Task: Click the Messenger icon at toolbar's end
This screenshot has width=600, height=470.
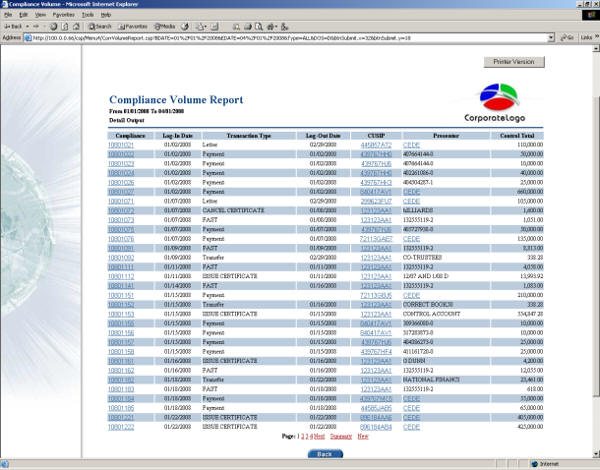Action: pyautogui.click(x=284, y=26)
